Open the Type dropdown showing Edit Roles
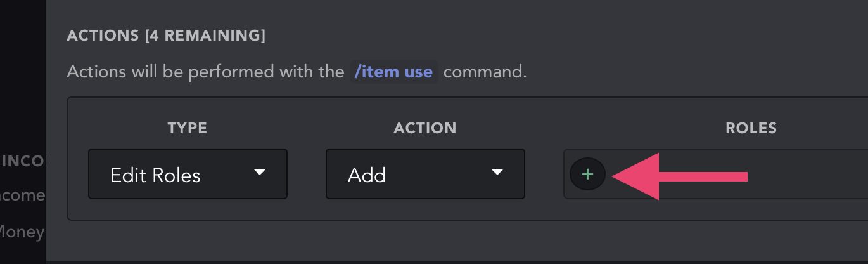 (188, 174)
